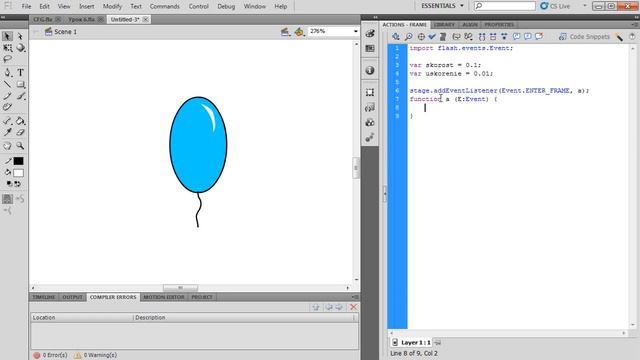Open the ESSENTIALS workspace dropdown

[442, 6]
